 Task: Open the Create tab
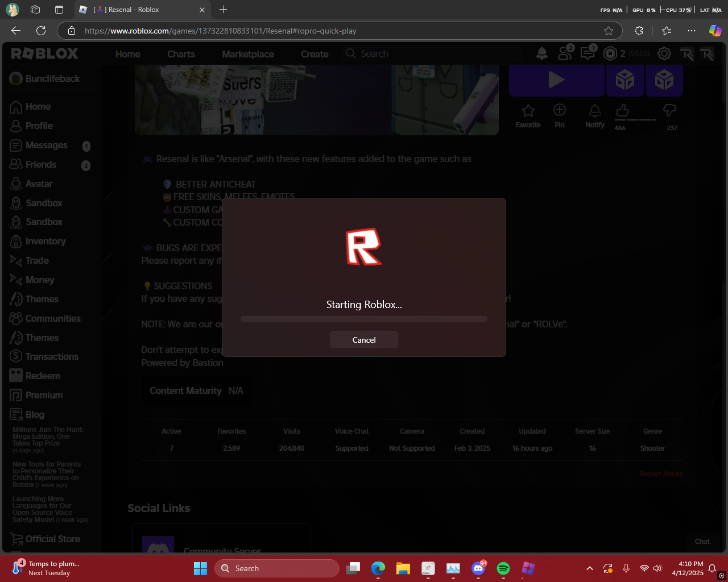pyautogui.click(x=315, y=54)
